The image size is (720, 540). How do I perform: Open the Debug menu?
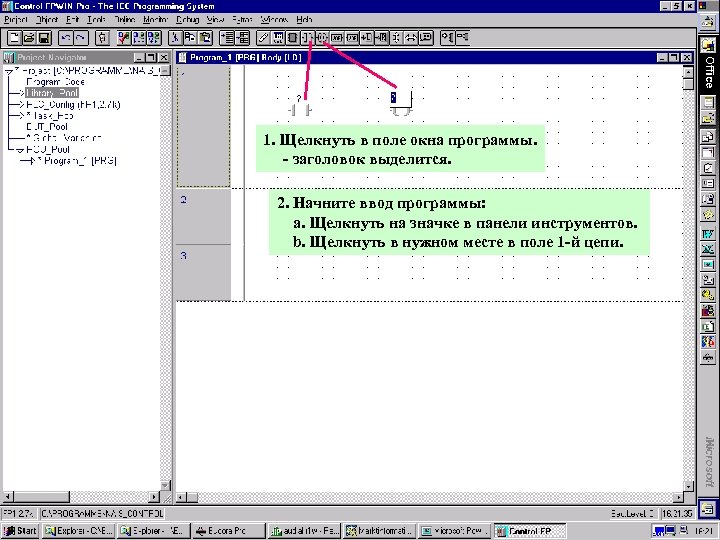click(187, 20)
